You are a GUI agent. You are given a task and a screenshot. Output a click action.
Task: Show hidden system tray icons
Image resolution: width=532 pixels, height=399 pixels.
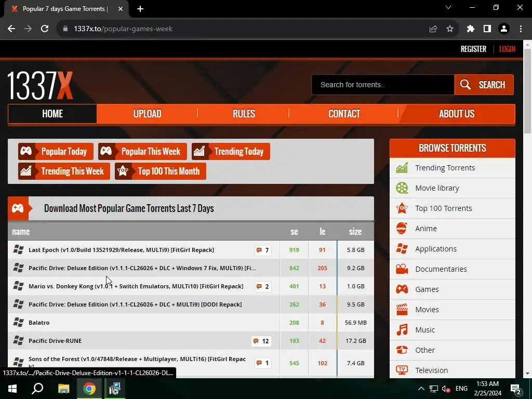(x=421, y=389)
